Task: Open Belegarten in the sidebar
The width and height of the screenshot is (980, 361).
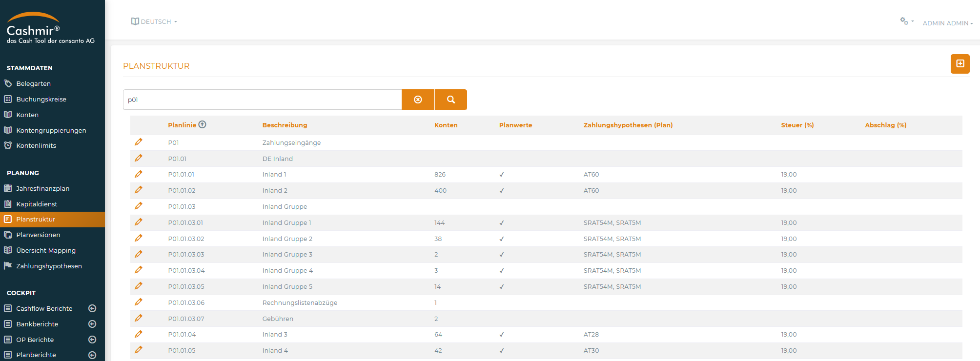Action: coord(33,83)
